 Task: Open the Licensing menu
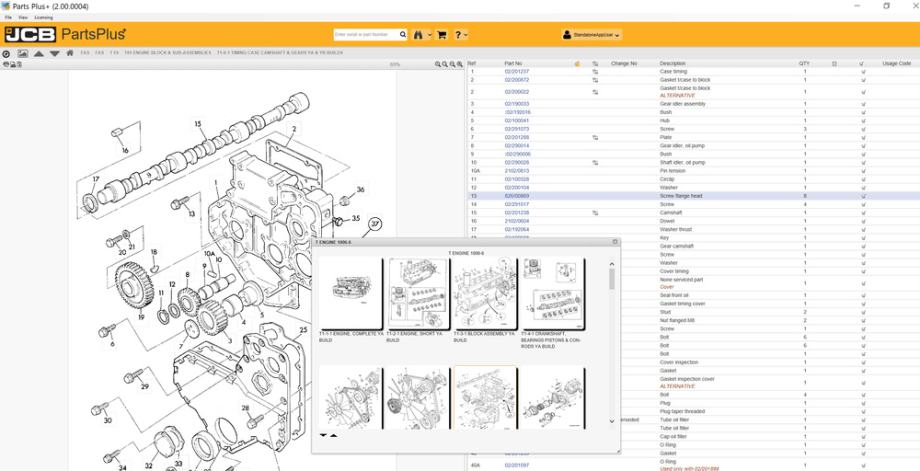[x=44, y=17]
